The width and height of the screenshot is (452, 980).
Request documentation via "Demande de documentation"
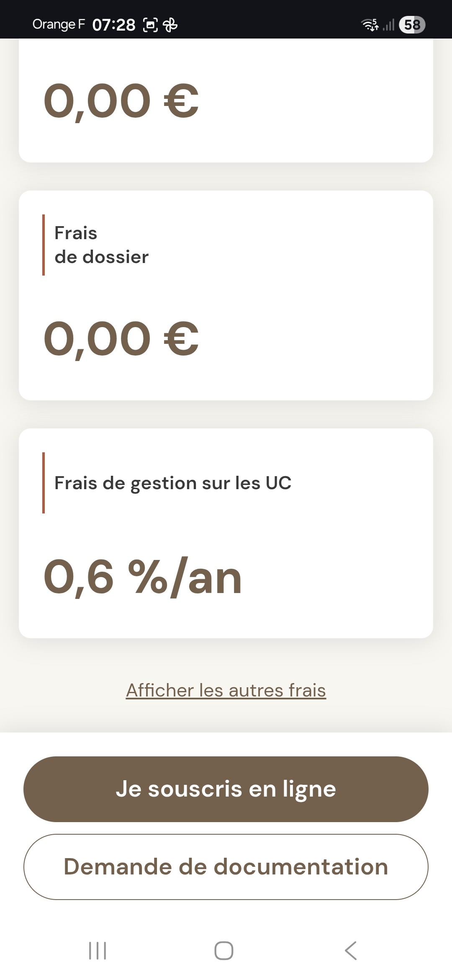point(226,867)
